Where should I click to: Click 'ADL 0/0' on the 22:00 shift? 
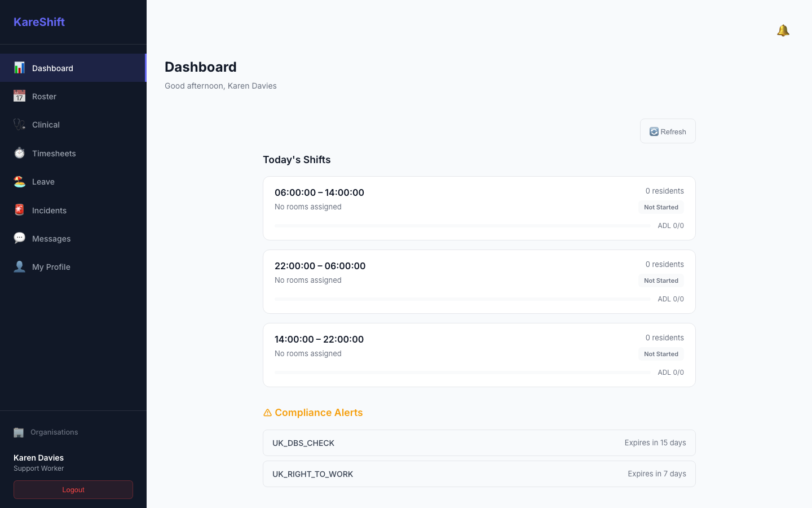pyautogui.click(x=671, y=299)
